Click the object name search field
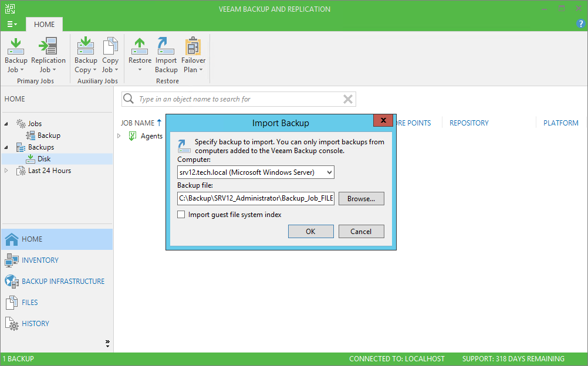This screenshot has width=588, height=366. pos(239,99)
